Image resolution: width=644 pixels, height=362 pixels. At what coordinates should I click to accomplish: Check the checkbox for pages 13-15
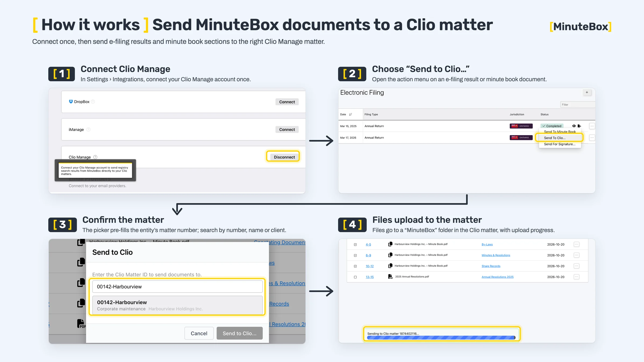pos(355,277)
